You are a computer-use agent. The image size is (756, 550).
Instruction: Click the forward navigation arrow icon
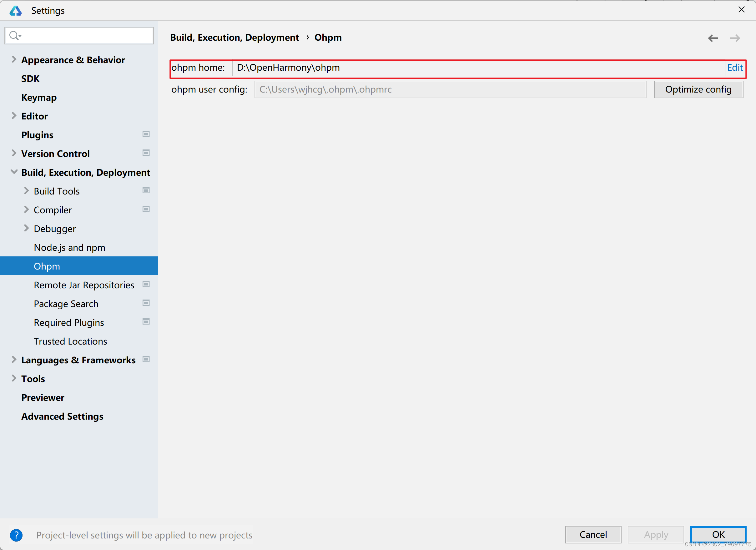click(735, 38)
